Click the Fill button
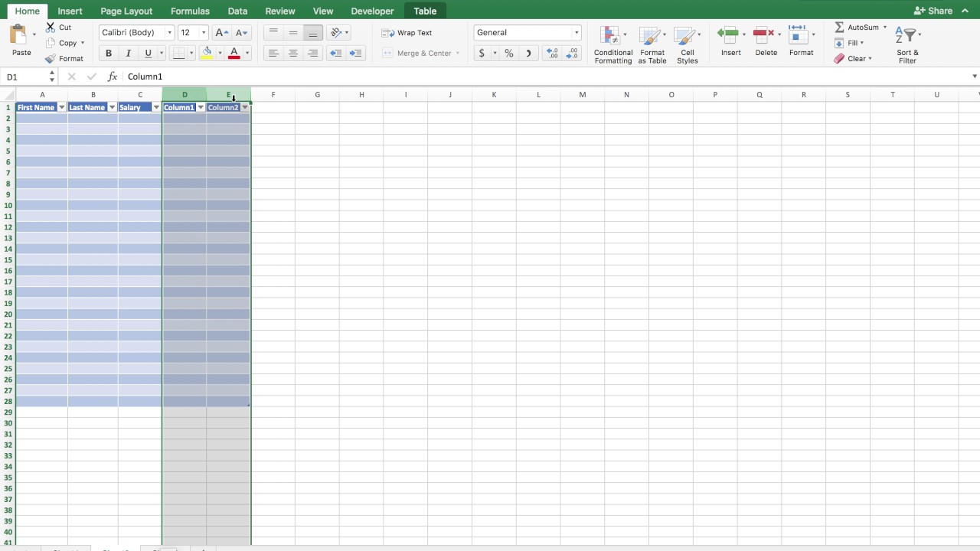This screenshot has width=980, height=551. [x=848, y=43]
